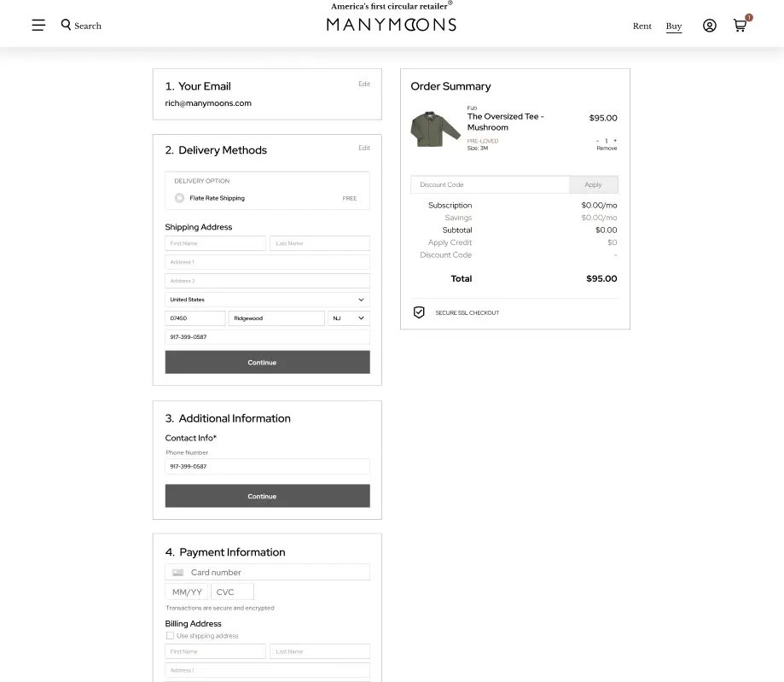Increase item quantity with plus sign

615,140
